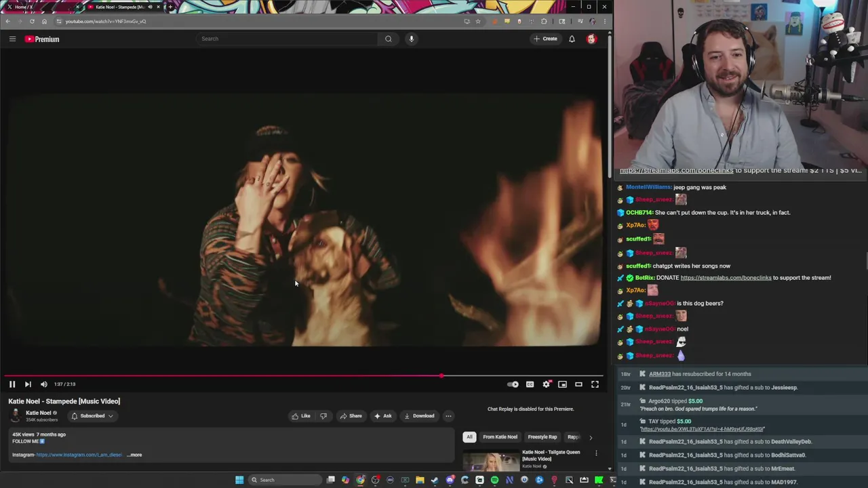Share the video
This screenshot has height=488, width=868.
coord(351,416)
